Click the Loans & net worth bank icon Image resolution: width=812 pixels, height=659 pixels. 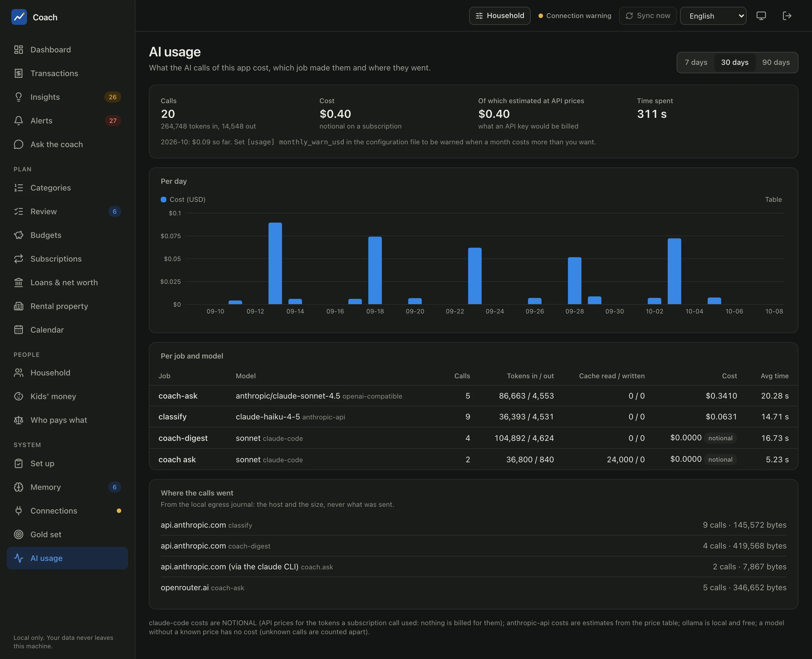pyautogui.click(x=19, y=282)
